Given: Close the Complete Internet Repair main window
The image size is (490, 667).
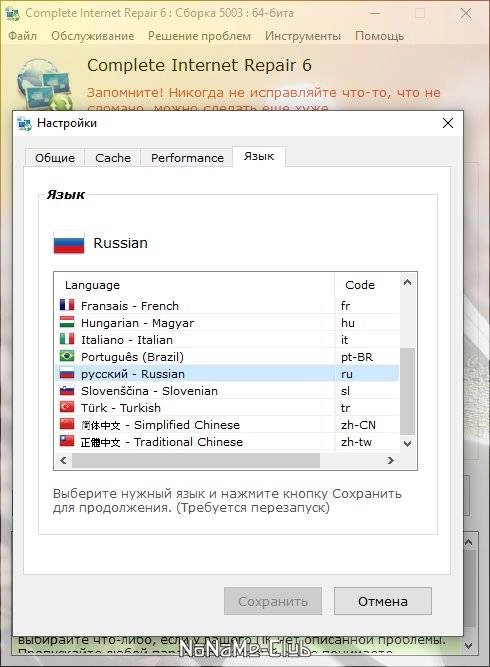Looking at the screenshot, I should point(466,13).
